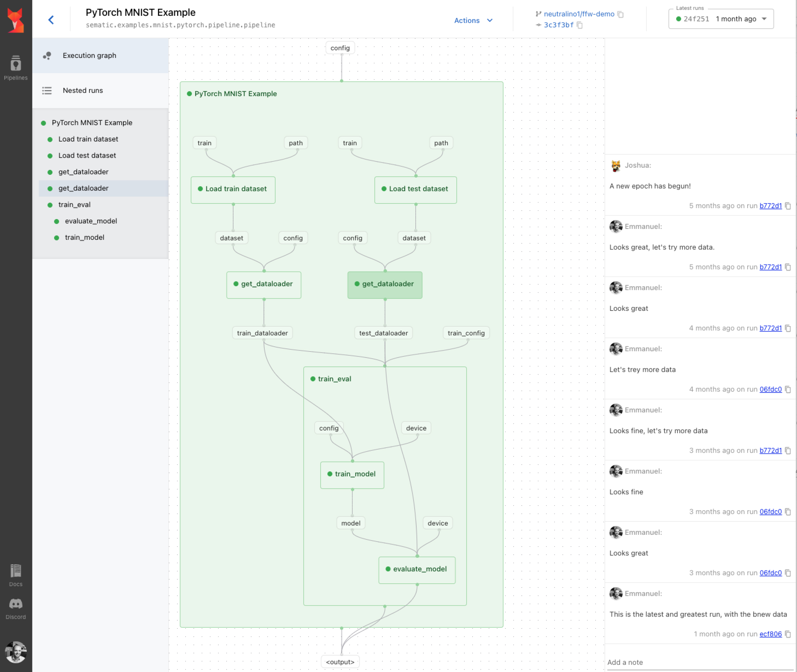Image resolution: width=797 pixels, height=672 pixels.
Task: Copy the neutralino1/ffw-demo branch name
Action: 620,14
